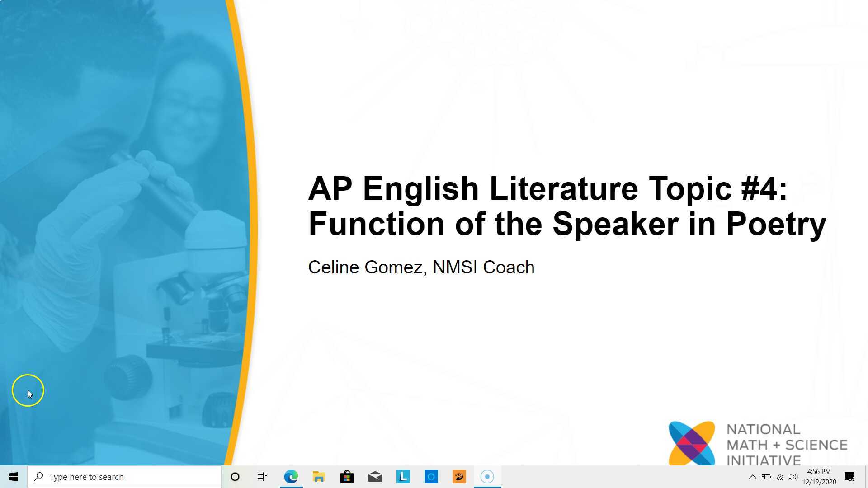Launch Microsoft Edge from the taskbar

(291, 477)
